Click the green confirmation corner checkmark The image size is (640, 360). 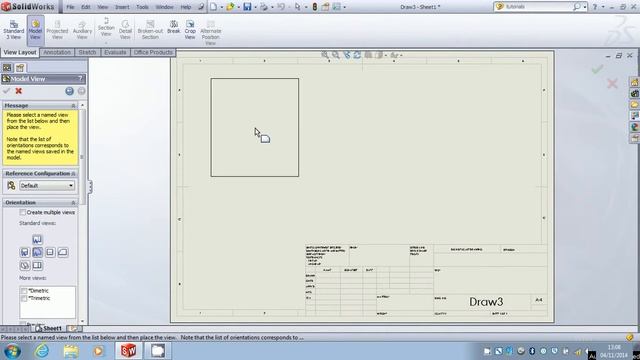coord(597,69)
